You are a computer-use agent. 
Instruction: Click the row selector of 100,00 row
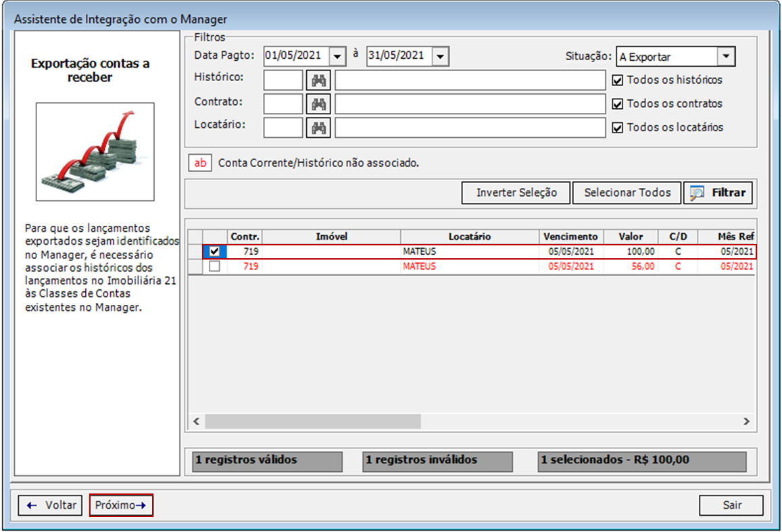click(x=195, y=251)
